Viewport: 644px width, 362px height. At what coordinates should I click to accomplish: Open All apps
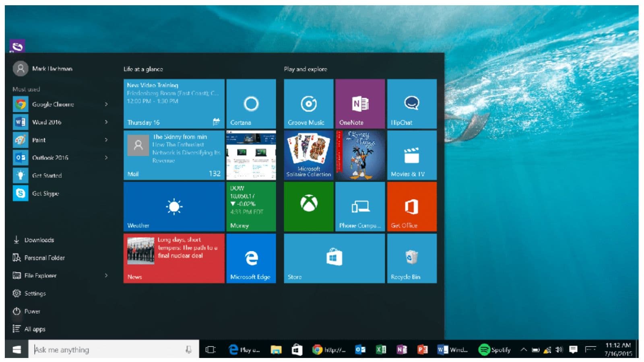35,329
